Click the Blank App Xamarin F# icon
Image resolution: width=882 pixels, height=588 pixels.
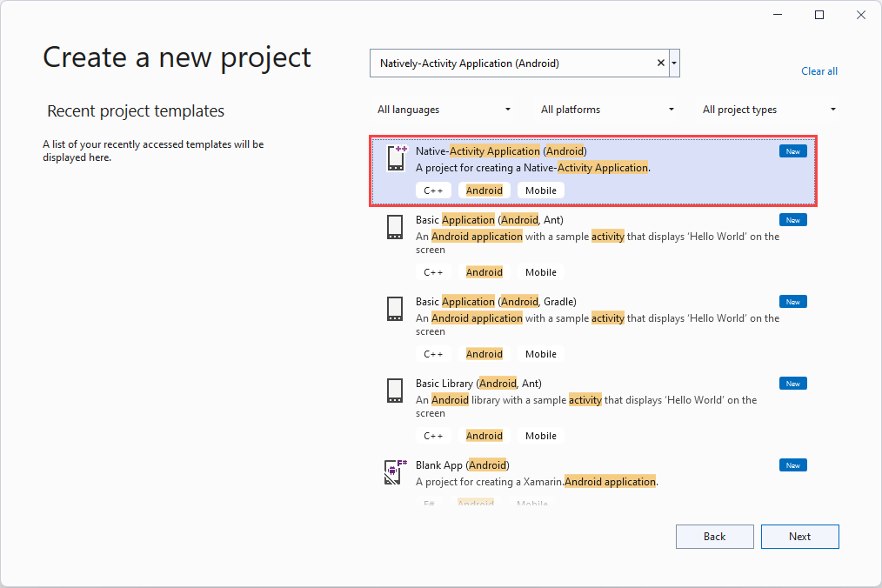[395, 472]
